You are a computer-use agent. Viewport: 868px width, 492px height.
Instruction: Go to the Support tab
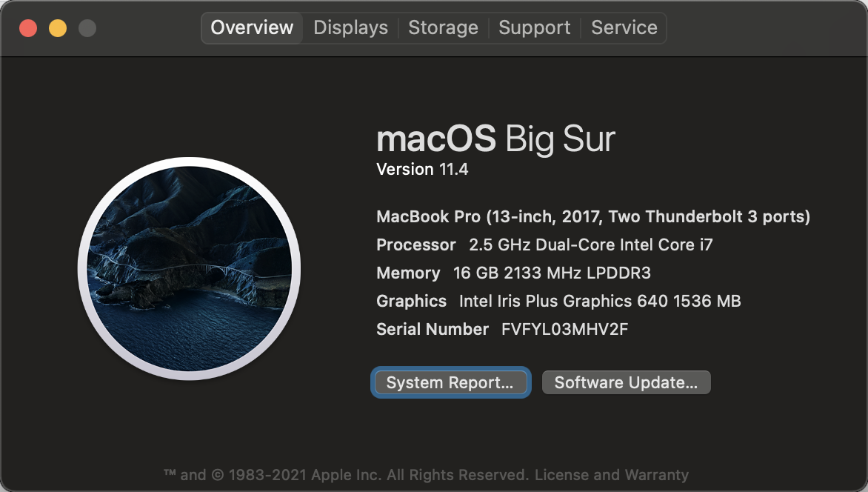[x=534, y=27]
